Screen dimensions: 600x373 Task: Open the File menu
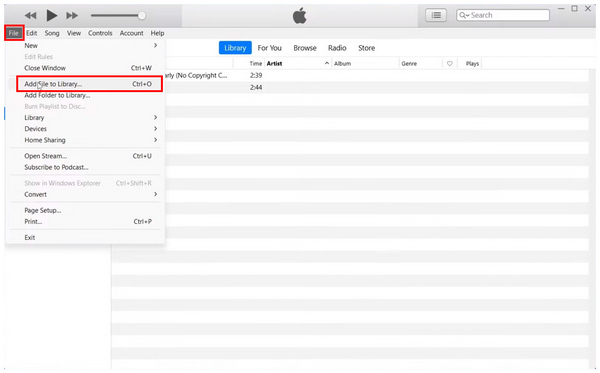pyautogui.click(x=14, y=33)
